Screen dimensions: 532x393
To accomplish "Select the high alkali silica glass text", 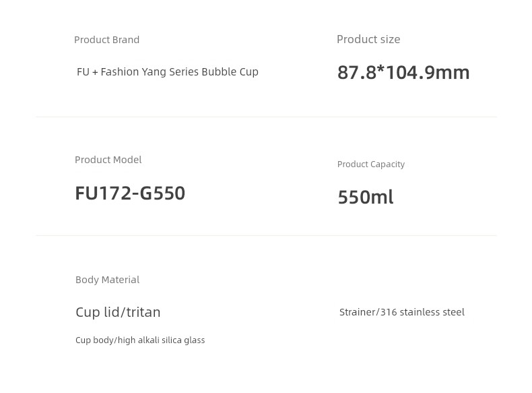I will [161, 340].
